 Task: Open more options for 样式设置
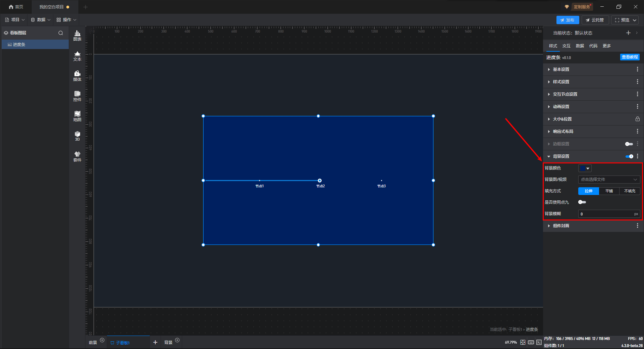click(637, 82)
